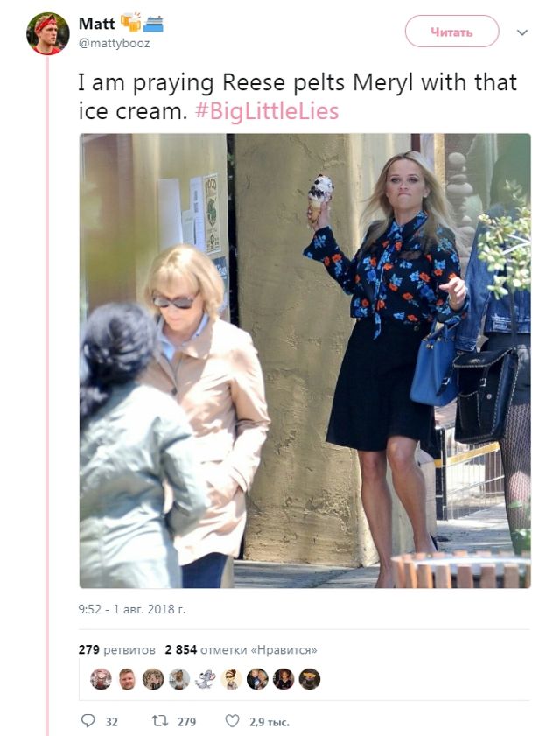Open the mouse cartoon liker avatar
The image size is (560, 736).
coord(205,679)
